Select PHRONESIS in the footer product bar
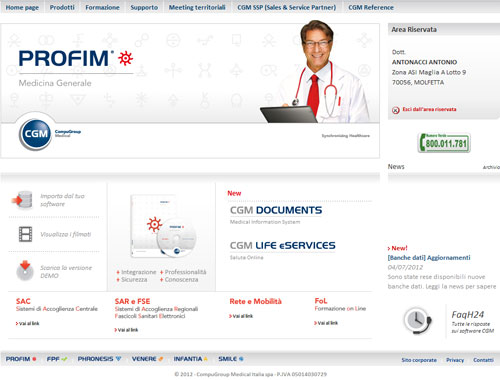Viewport: 500px width, 380px height. (99, 359)
